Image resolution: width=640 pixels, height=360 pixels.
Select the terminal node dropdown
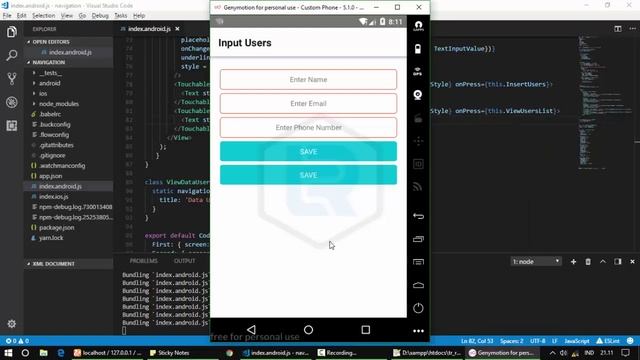(x=536, y=261)
